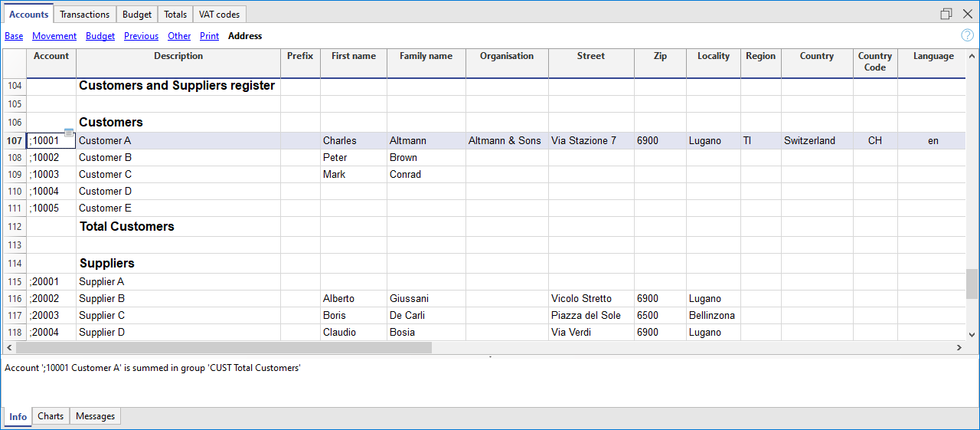The height and width of the screenshot is (430, 980).
Task: Select row number 107 header
Action: click(x=15, y=140)
